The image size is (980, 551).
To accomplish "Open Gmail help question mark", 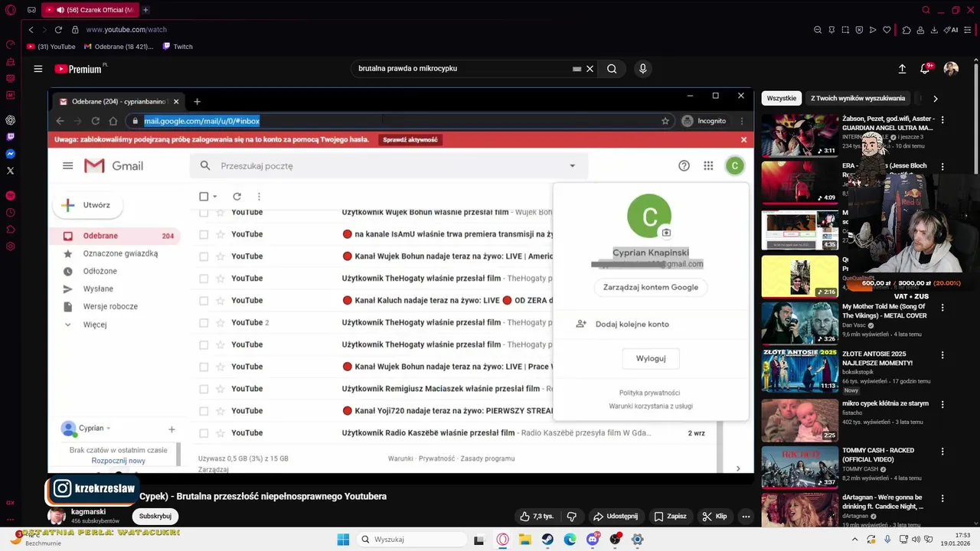I will 684,166.
